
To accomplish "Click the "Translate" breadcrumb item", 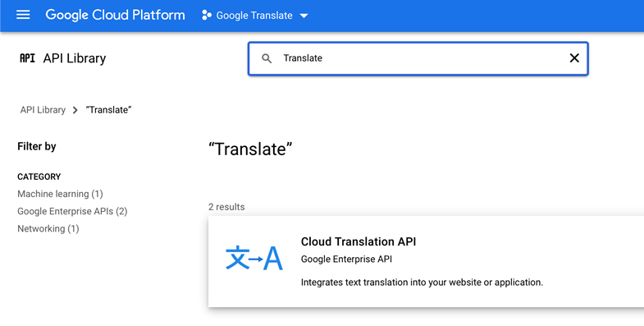I will point(108,110).
